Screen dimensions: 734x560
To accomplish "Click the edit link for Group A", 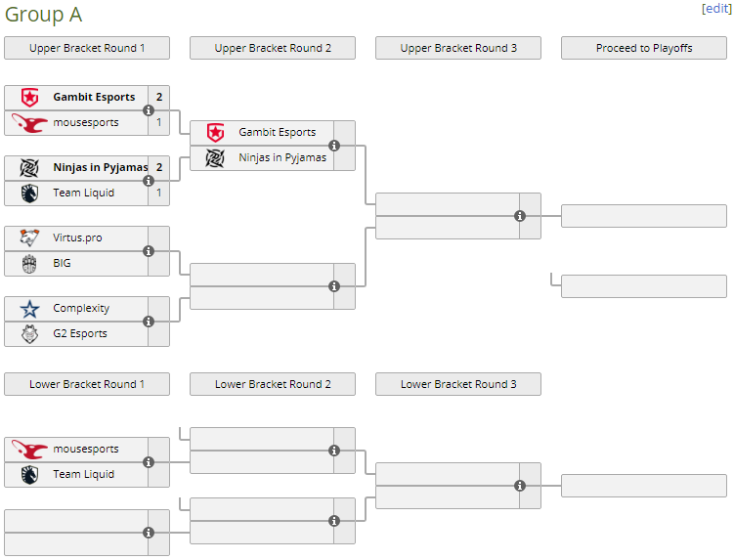I will coord(716,8).
